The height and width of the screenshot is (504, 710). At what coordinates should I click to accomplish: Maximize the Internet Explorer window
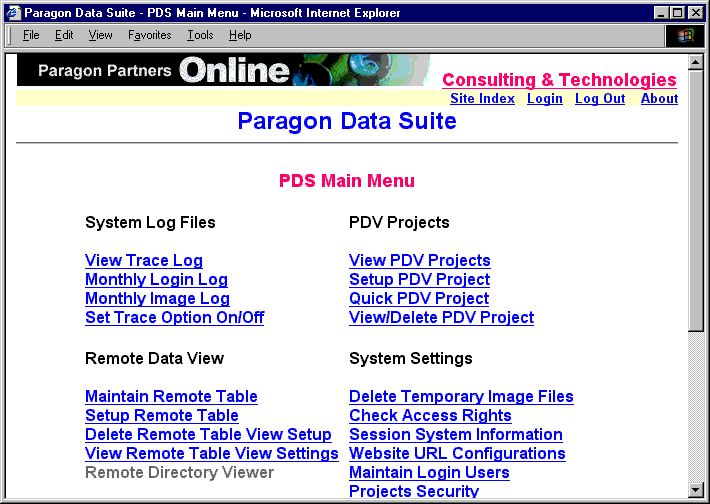677,13
